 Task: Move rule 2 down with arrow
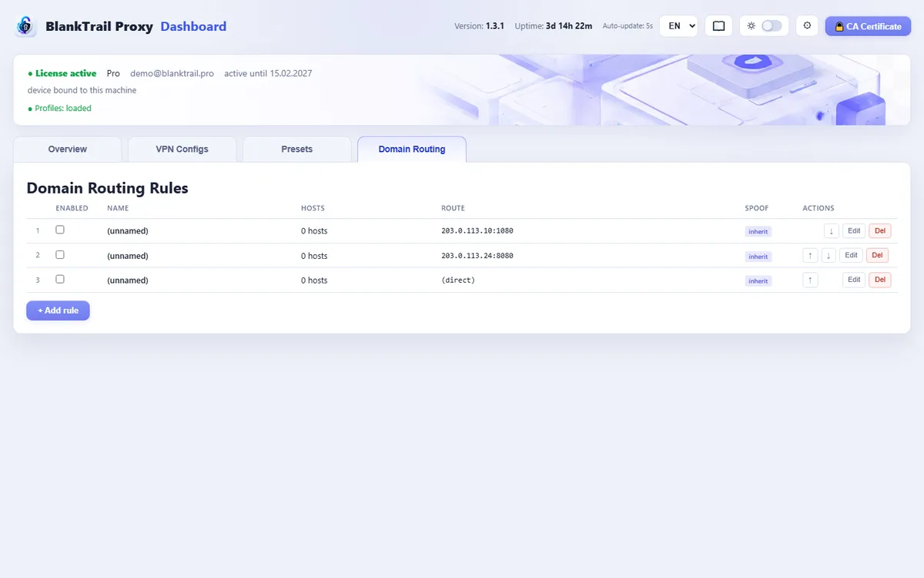point(829,255)
